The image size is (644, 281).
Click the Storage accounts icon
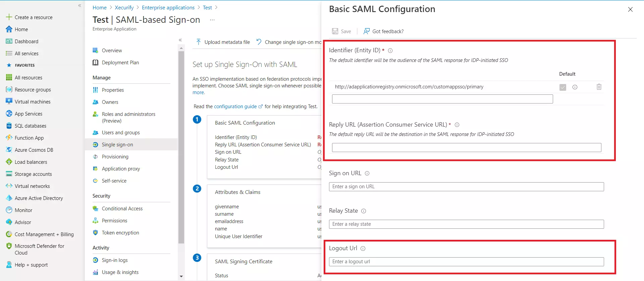pos(9,174)
